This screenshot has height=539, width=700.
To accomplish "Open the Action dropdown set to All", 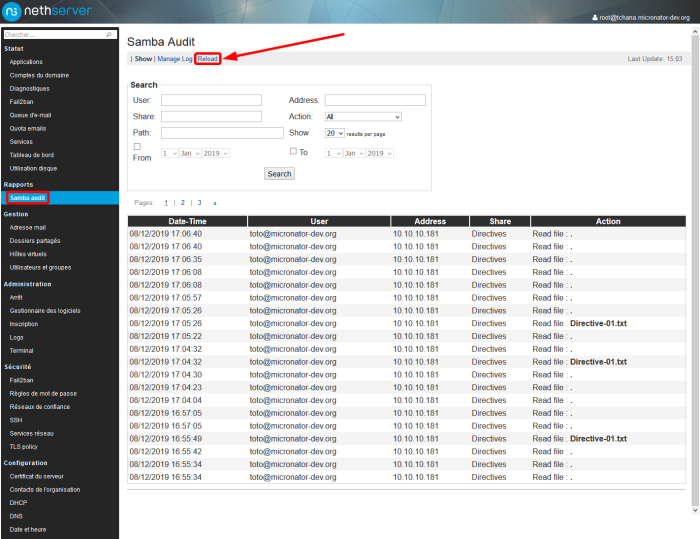I will click(x=363, y=117).
